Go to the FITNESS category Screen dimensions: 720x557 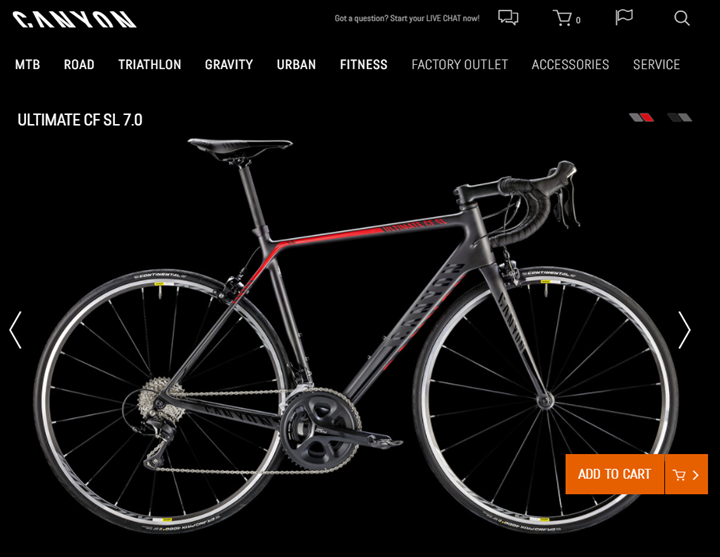tap(364, 64)
